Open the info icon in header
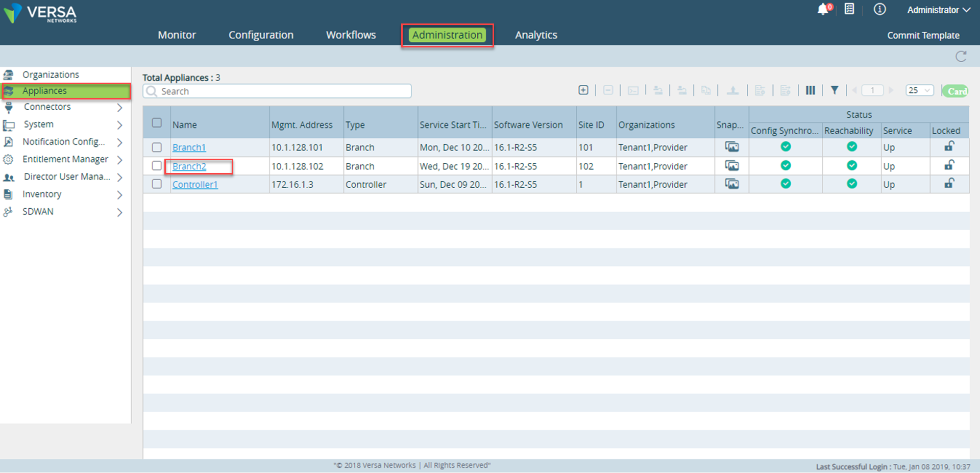Screen dimensions: 980x473 879,9
